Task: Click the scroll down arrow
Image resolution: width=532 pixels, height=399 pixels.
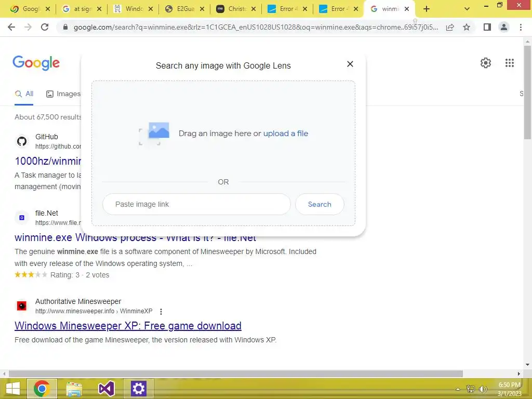Action: [x=527, y=365]
